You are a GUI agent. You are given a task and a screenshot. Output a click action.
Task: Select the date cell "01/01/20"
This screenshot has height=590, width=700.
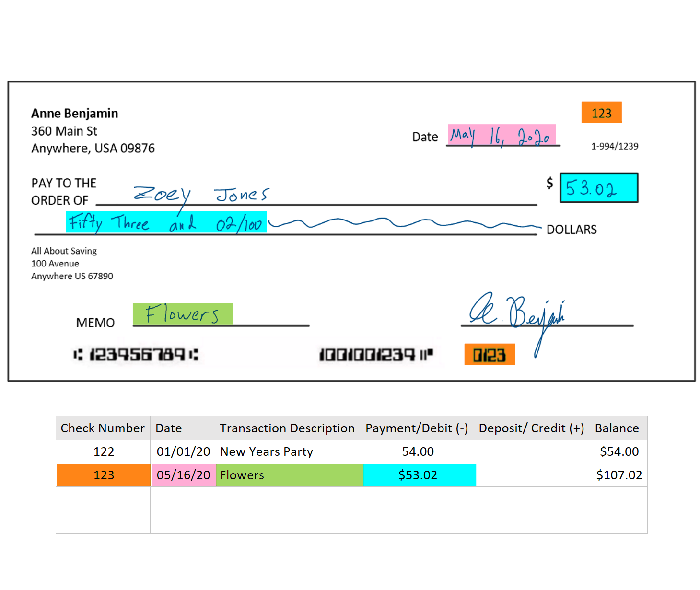click(183, 451)
